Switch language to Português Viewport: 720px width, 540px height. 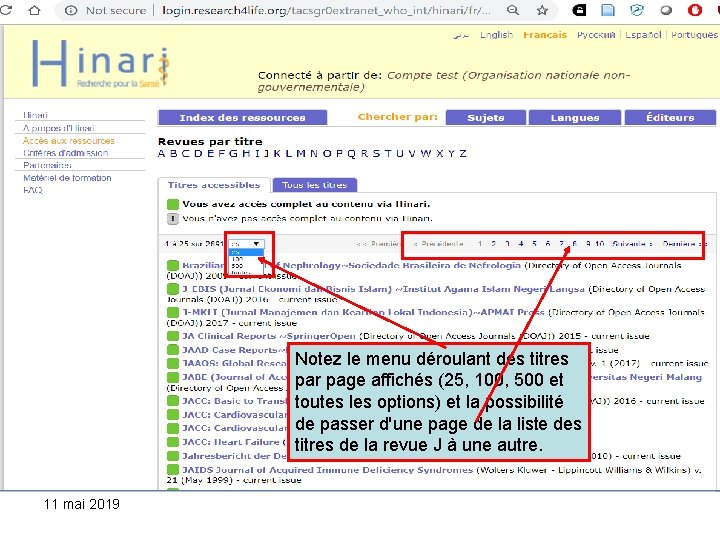coord(694,35)
